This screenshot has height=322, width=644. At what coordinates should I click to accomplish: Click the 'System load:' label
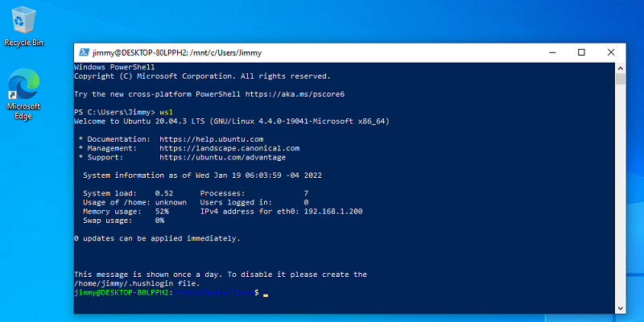pyautogui.click(x=108, y=193)
